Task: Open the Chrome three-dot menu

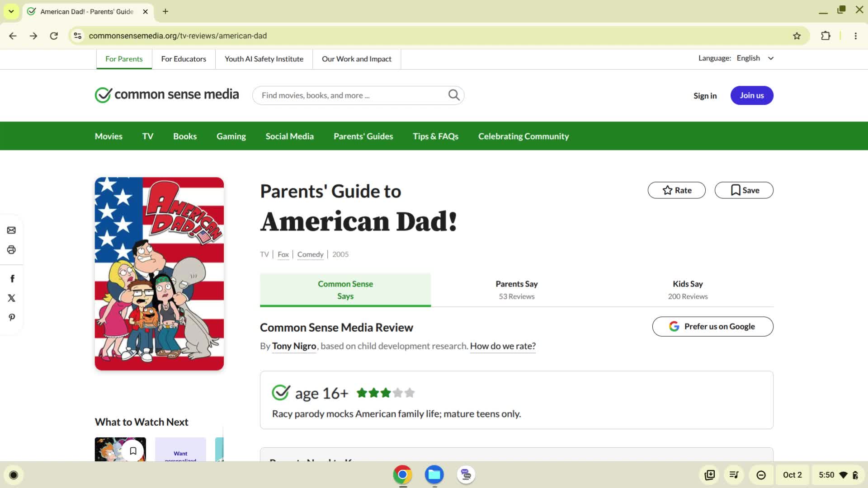Action: tap(855, 36)
